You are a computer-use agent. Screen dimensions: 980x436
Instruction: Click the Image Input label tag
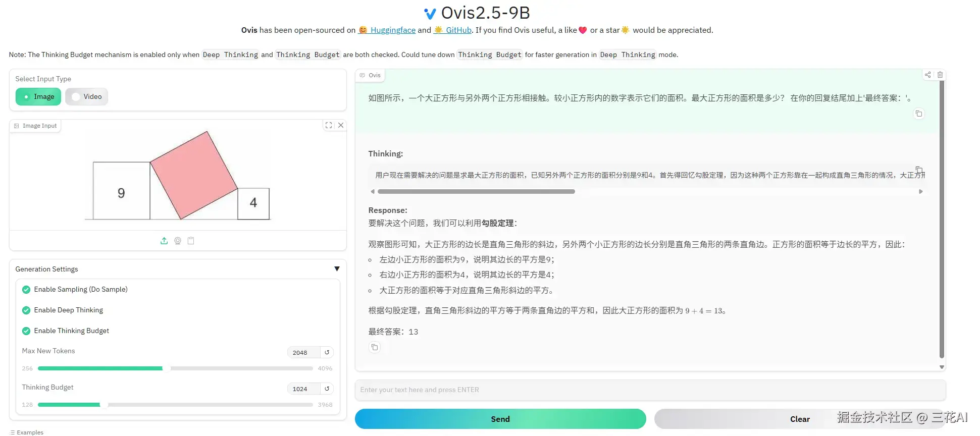tap(35, 126)
